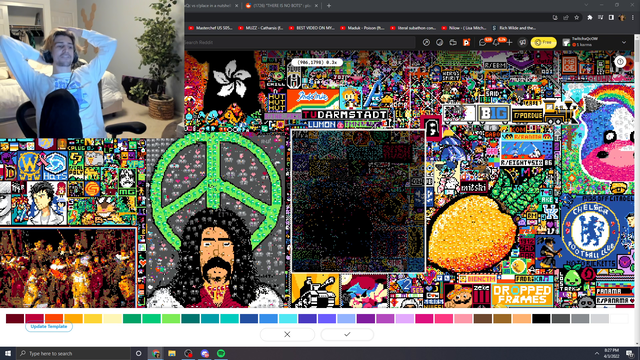
Task: Select the dark green color swatch
Action: click(x=132, y=318)
